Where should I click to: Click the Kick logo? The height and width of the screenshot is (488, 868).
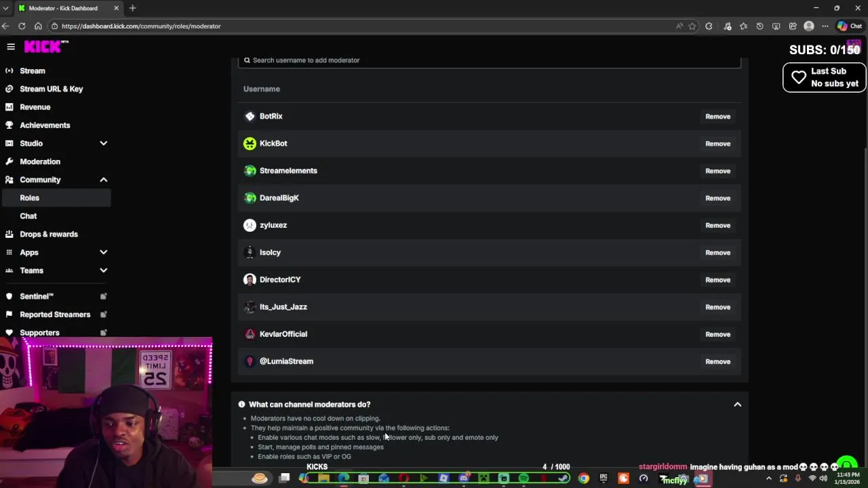pyautogui.click(x=46, y=46)
